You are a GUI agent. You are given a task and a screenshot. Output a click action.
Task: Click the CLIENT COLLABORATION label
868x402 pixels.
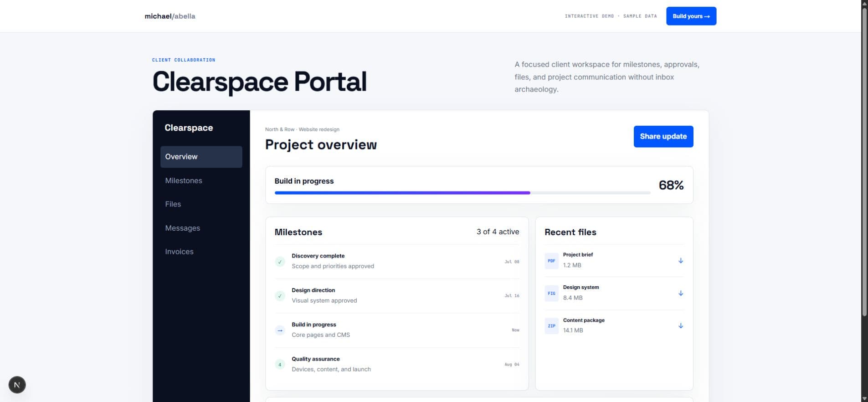tap(184, 60)
